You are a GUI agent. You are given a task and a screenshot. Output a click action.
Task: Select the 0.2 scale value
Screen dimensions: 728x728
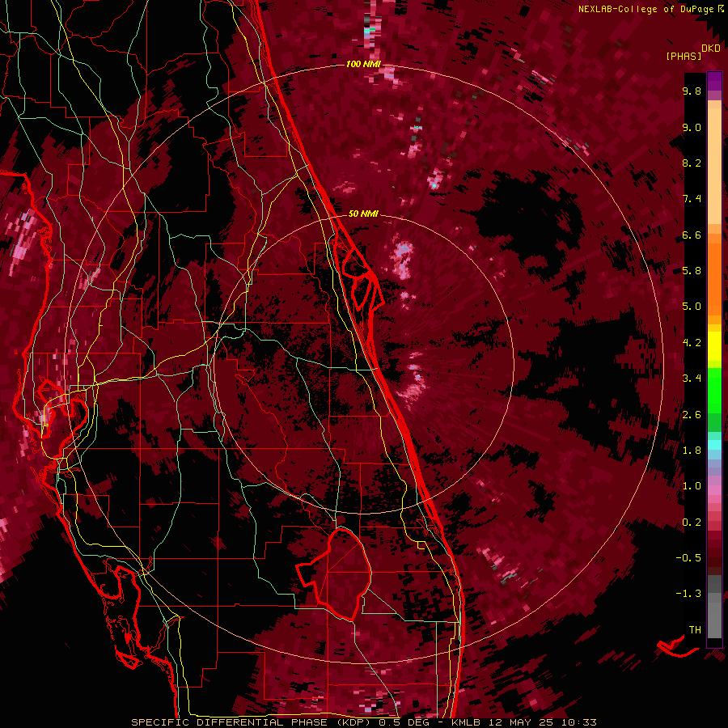[692, 523]
